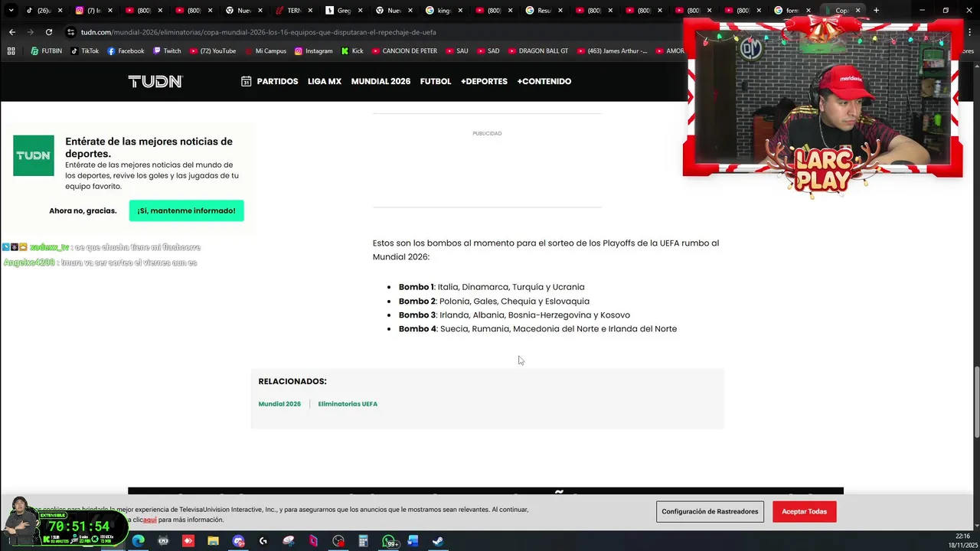Close the active Copa tab
Image resolution: width=980 pixels, height=551 pixels.
[857, 11]
